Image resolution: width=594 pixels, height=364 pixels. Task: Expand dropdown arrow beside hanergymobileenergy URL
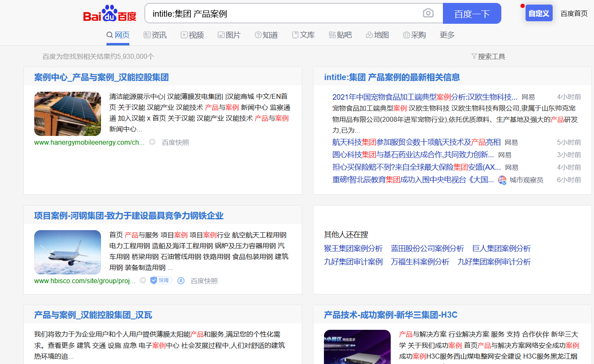pos(152,142)
